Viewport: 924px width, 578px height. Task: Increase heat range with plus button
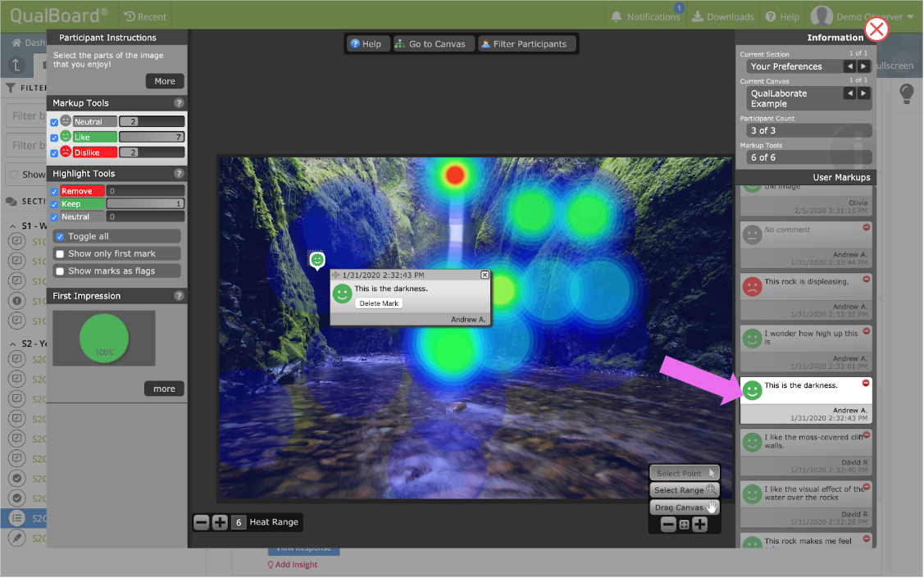tap(220, 522)
